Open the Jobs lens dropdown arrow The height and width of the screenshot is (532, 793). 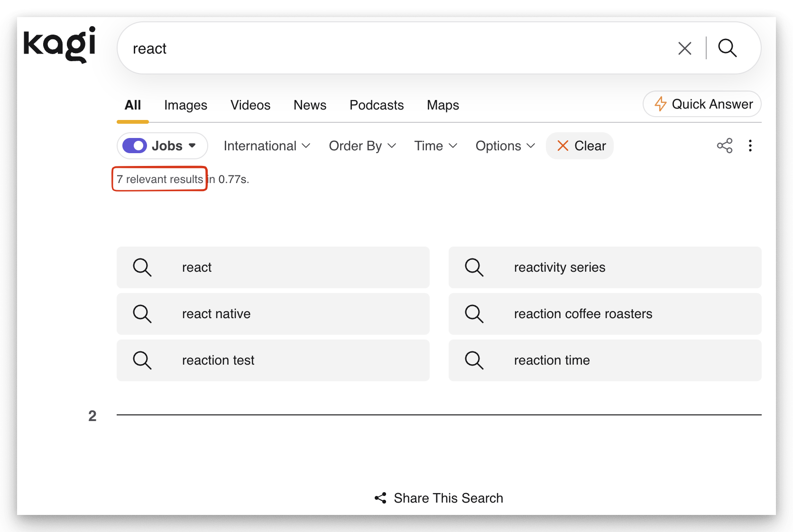click(192, 146)
